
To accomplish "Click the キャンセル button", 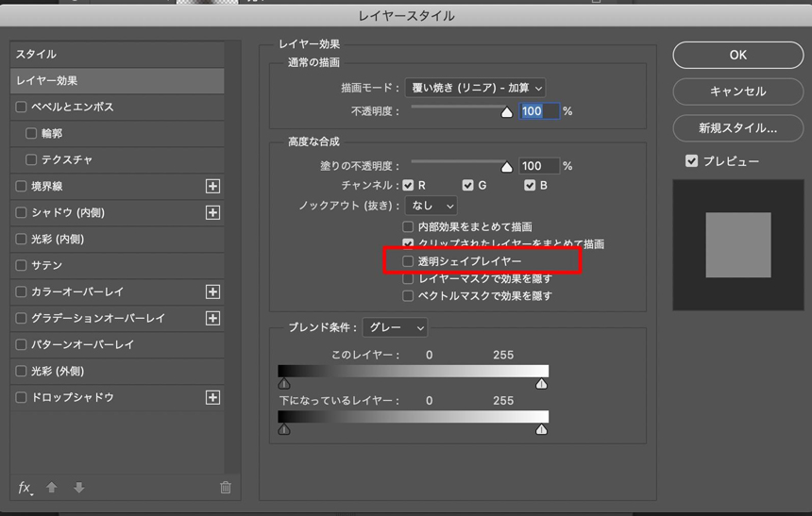I will (x=738, y=92).
